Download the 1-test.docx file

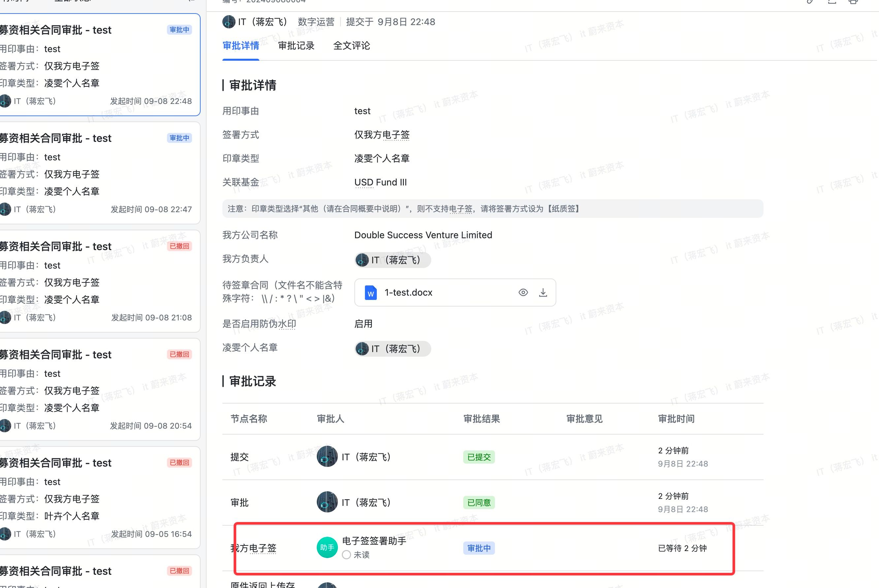543,292
